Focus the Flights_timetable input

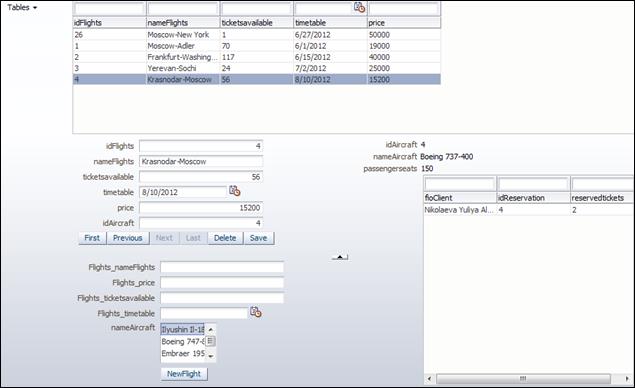click(x=204, y=313)
